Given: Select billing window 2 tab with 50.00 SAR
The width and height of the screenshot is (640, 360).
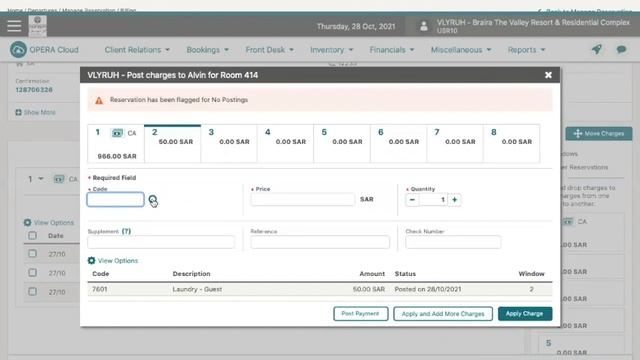Looking at the screenshot, I should point(173,144).
